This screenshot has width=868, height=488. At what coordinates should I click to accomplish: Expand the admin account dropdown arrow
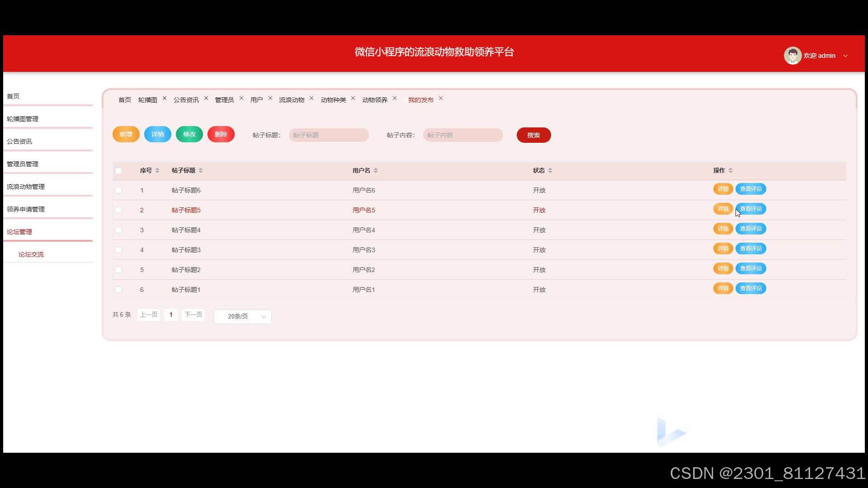(x=845, y=56)
